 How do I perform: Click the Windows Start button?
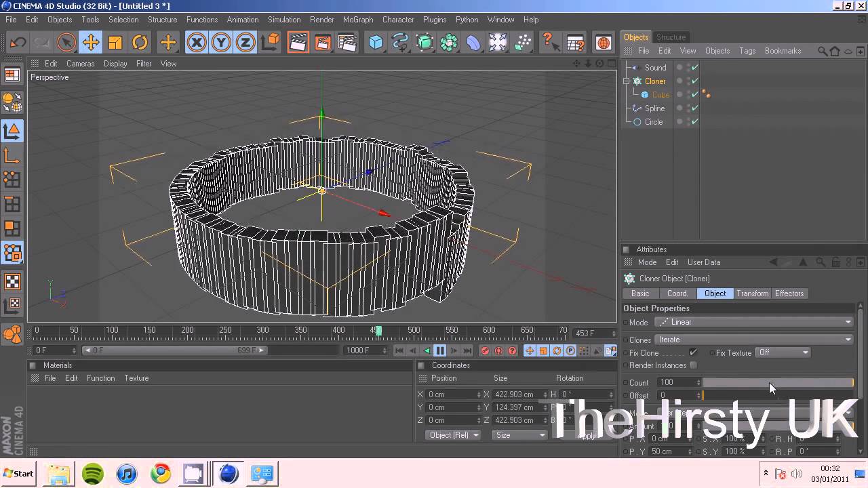[19, 473]
